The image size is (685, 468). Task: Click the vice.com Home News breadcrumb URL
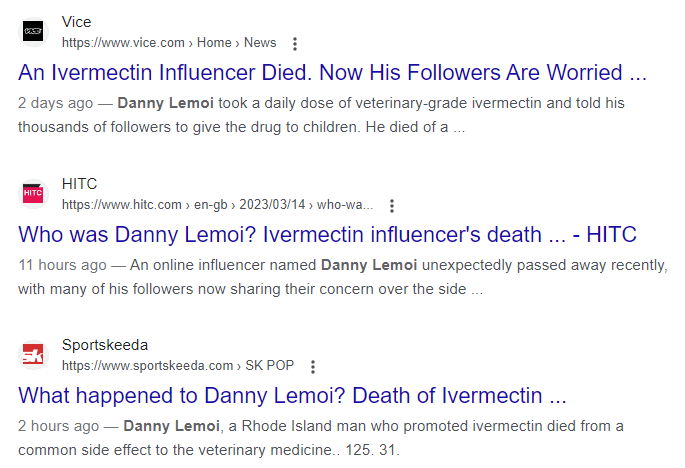[168, 43]
